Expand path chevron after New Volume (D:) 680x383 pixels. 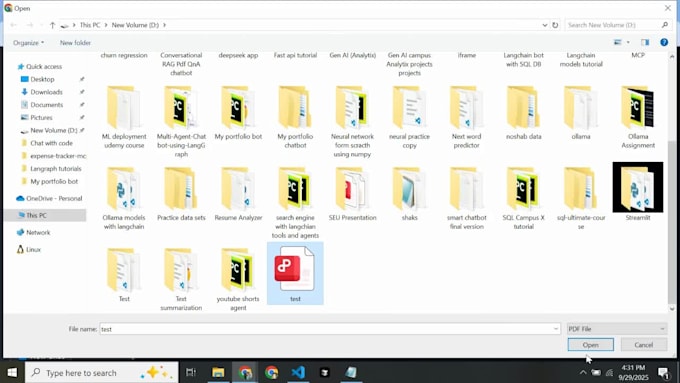click(164, 25)
